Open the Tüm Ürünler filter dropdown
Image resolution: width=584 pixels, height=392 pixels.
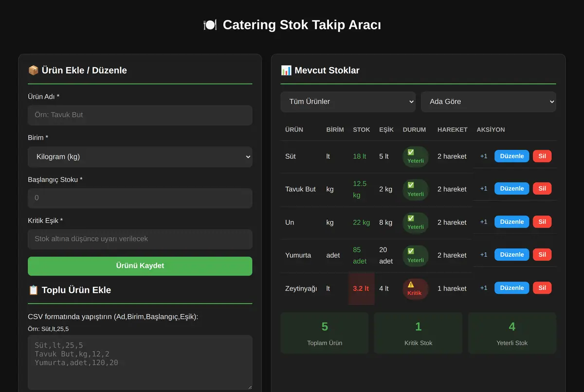pyautogui.click(x=348, y=102)
